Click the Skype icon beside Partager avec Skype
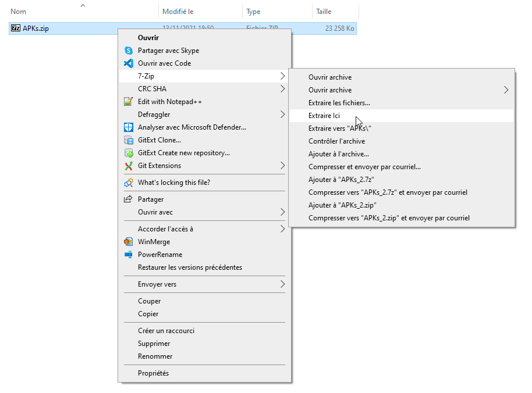532x393 pixels. tap(129, 51)
